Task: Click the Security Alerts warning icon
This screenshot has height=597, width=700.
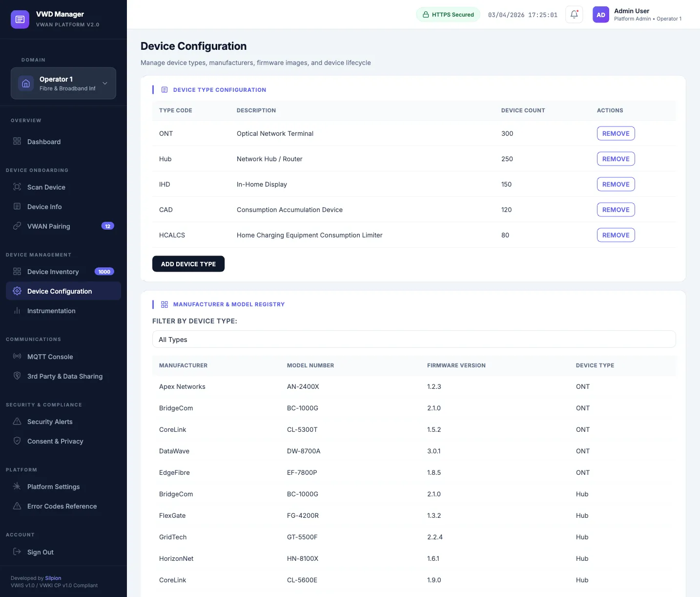Action: point(17,422)
